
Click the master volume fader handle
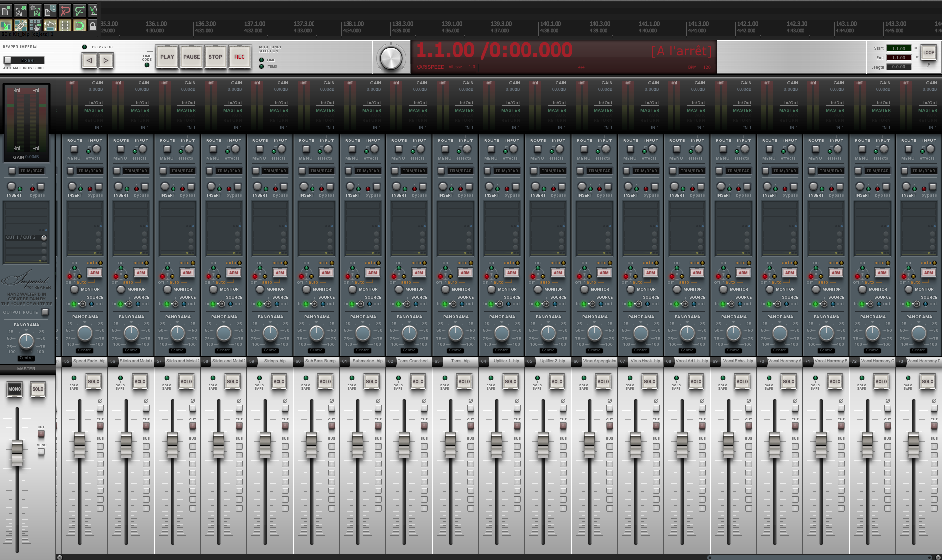(17, 453)
